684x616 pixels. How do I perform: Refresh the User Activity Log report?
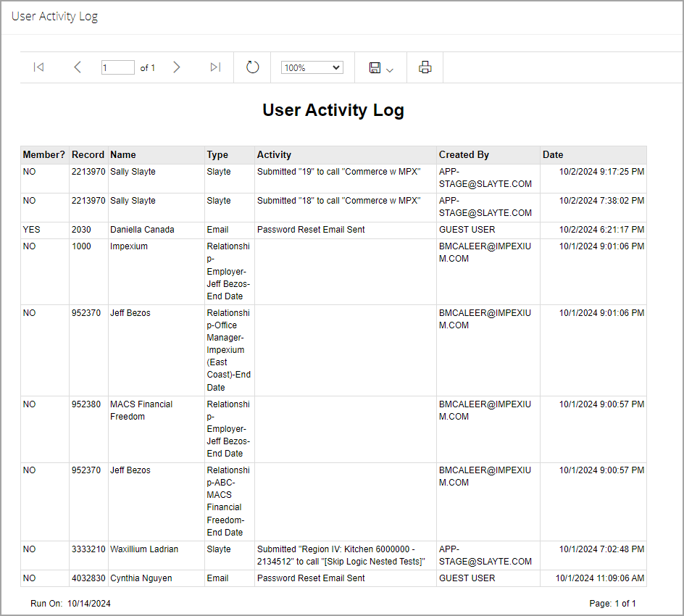click(253, 67)
